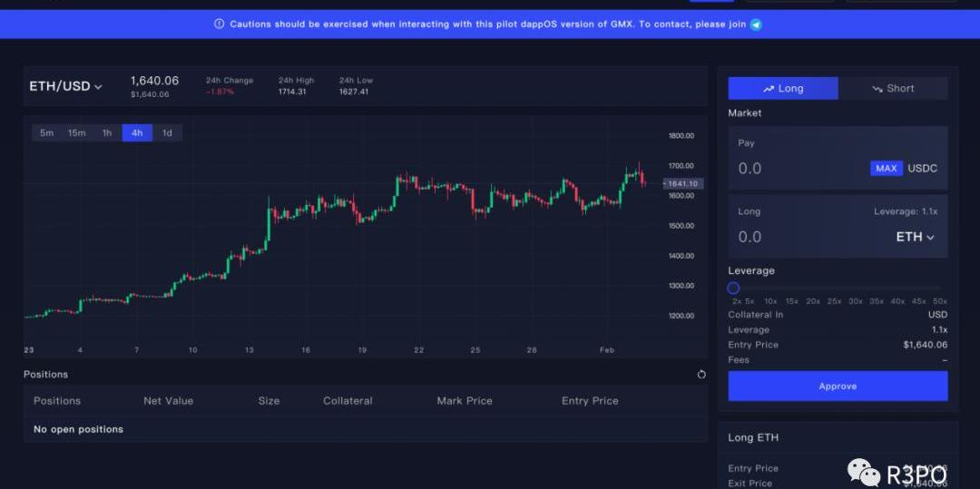980x489 pixels.
Task: Select the 4h chart interval
Action: click(137, 133)
